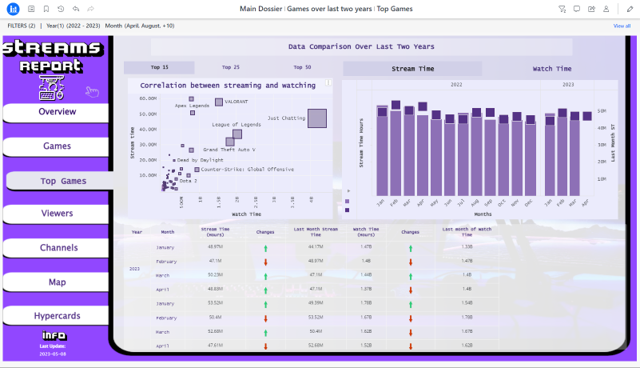
Task: Click the 53.52M stream time cell
Action: tap(215, 303)
